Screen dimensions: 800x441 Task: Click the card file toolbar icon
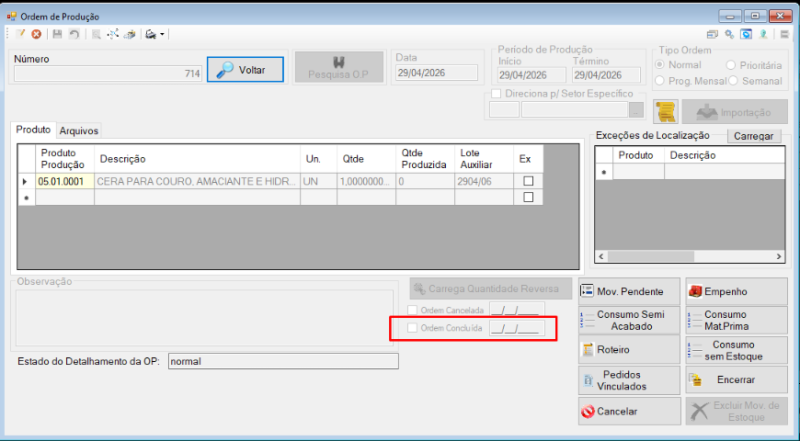(130, 34)
